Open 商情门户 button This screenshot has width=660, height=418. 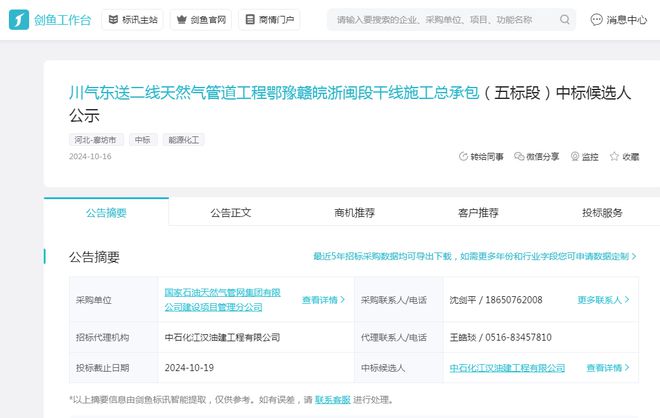click(x=269, y=19)
